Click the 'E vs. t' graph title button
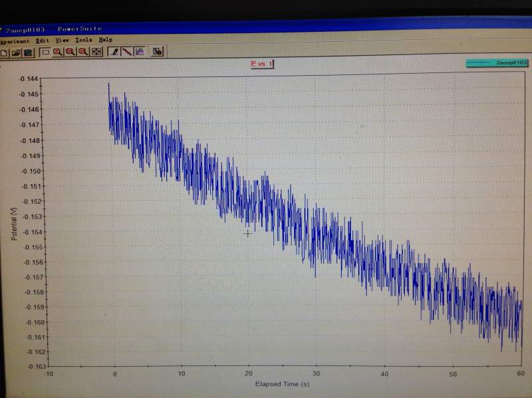 tap(262, 64)
